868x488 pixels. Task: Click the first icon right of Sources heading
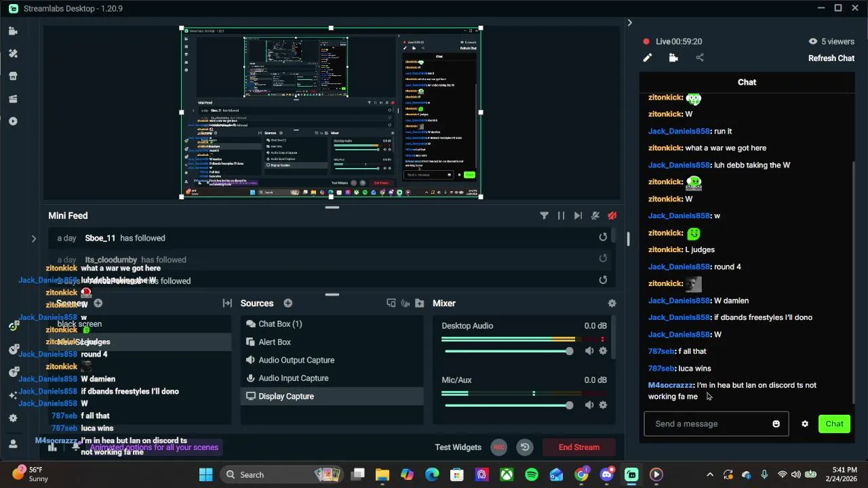click(391, 304)
